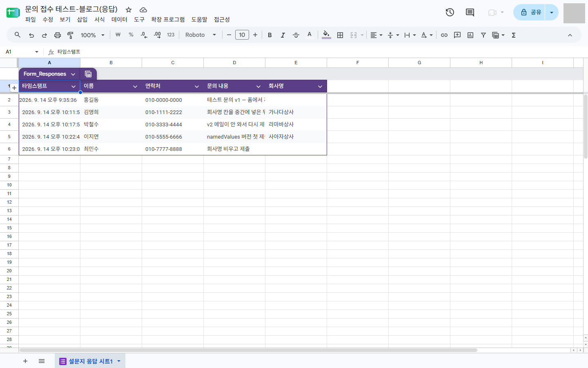Toggle strikethrough formatting
The image size is (588, 368).
pos(296,35)
